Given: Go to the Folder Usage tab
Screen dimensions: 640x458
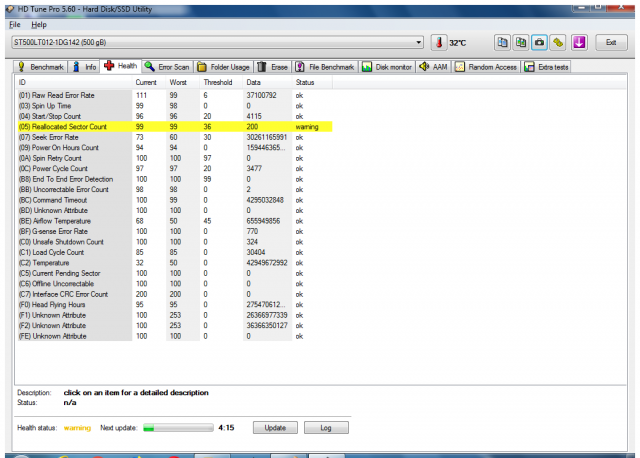Looking at the screenshot, I should tap(223, 66).
